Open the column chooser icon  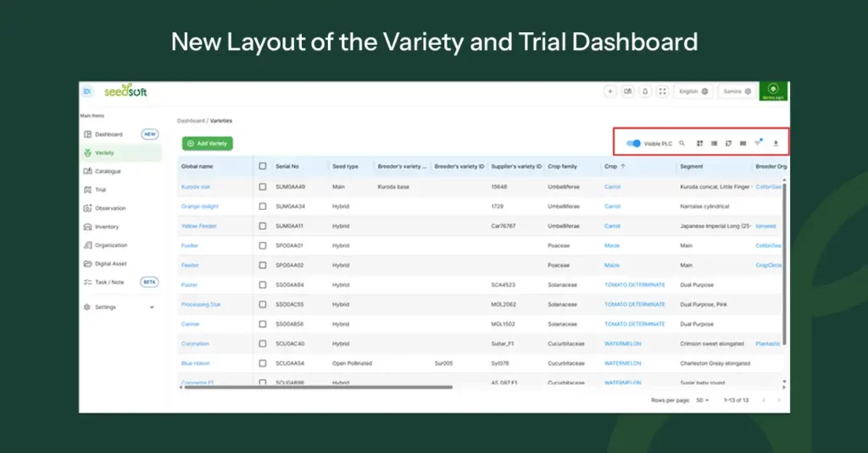coord(743,143)
